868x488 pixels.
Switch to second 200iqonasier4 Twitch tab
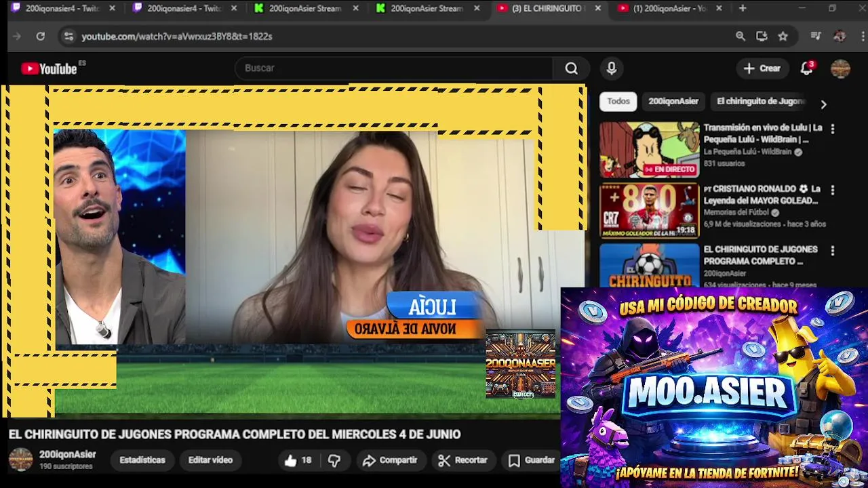coord(183,8)
